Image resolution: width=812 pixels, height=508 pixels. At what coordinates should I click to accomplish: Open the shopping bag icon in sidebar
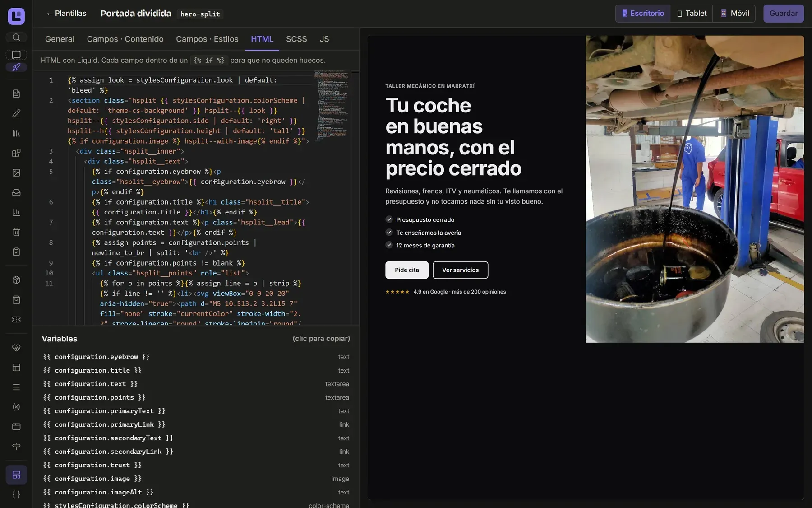(16, 300)
